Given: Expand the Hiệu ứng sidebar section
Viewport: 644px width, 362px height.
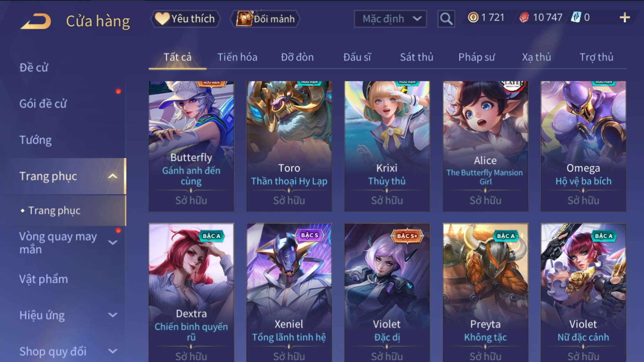Looking at the screenshot, I should click(x=113, y=315).
